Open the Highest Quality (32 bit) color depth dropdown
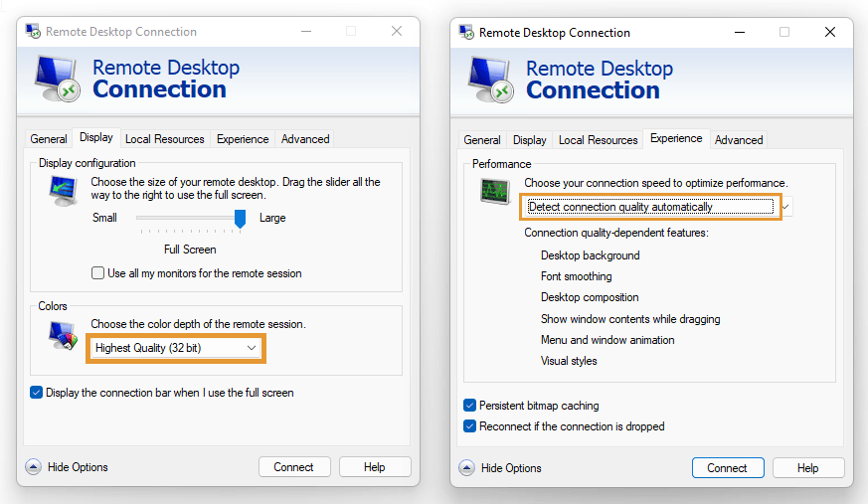The height and width of the screenshot is (504, 868). [x=176, y=348]
